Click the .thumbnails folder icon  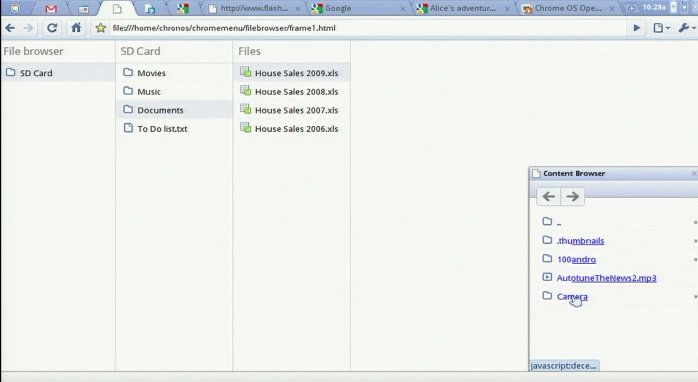point(547,240)
